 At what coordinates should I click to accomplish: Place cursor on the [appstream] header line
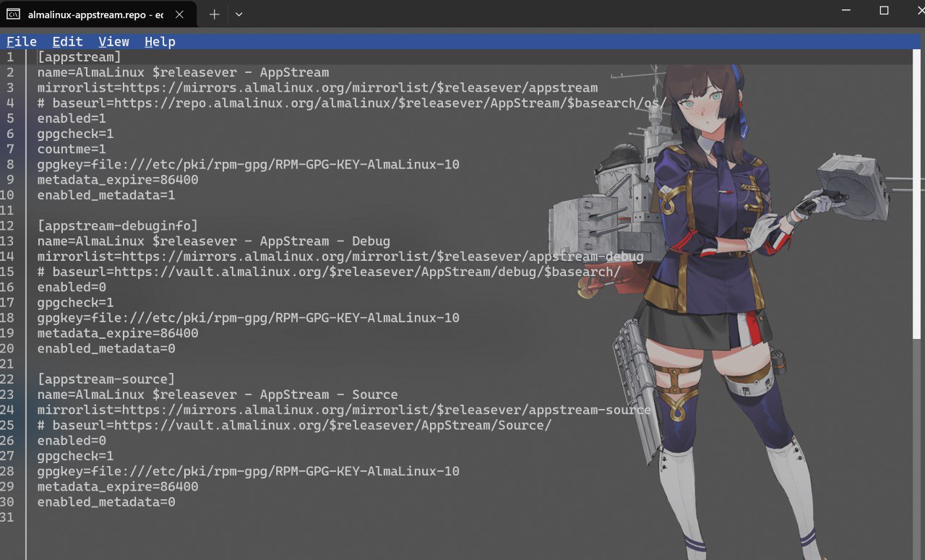tap(79, 57)
